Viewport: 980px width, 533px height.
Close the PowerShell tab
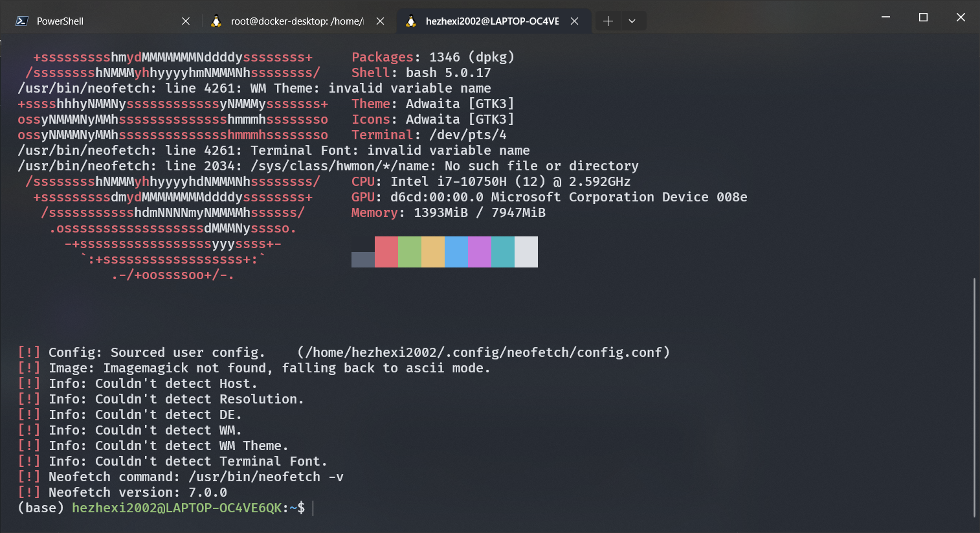click(x=186, y=21)
